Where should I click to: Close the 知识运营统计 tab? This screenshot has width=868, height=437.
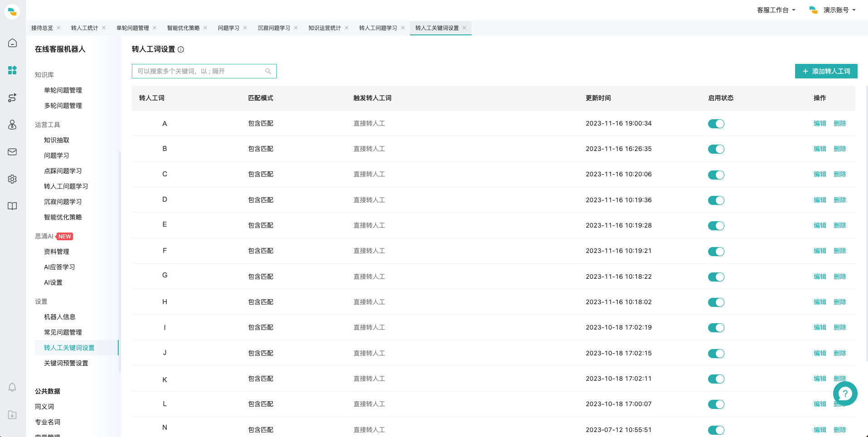pyautogui.click(x=347, y=28)
